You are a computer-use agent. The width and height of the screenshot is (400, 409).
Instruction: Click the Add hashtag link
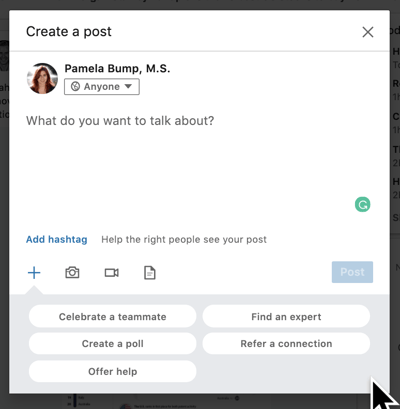(x=57, y=239)
